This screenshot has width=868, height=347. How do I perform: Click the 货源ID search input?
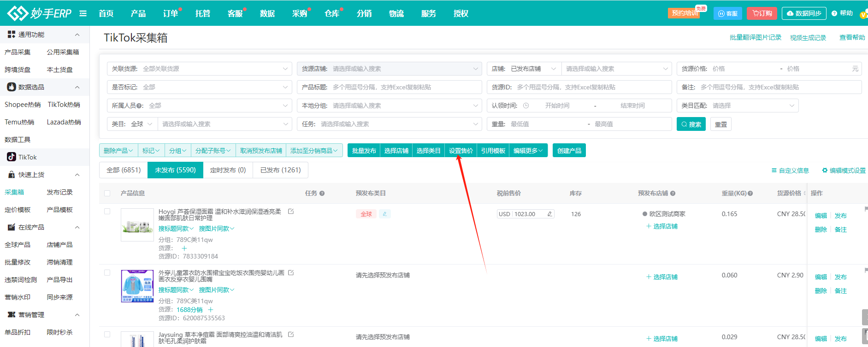click(579, 87)
